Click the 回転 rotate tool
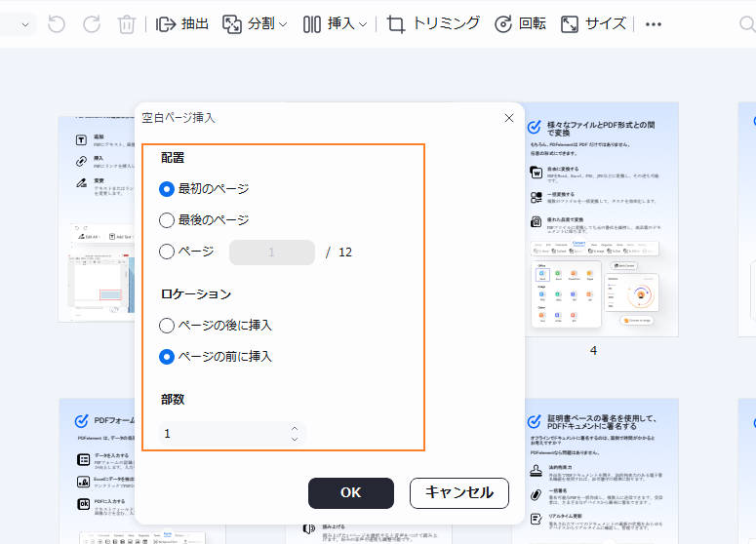 (x=520, y=23)
